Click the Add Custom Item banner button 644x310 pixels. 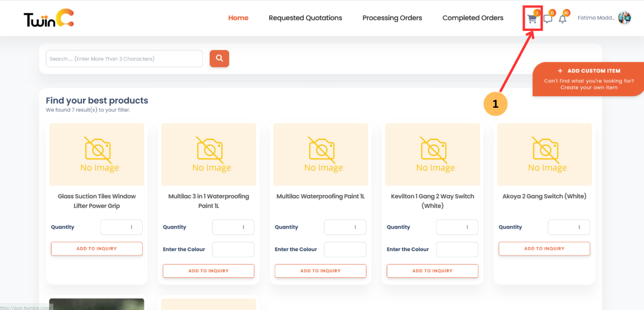coord(588,79)
